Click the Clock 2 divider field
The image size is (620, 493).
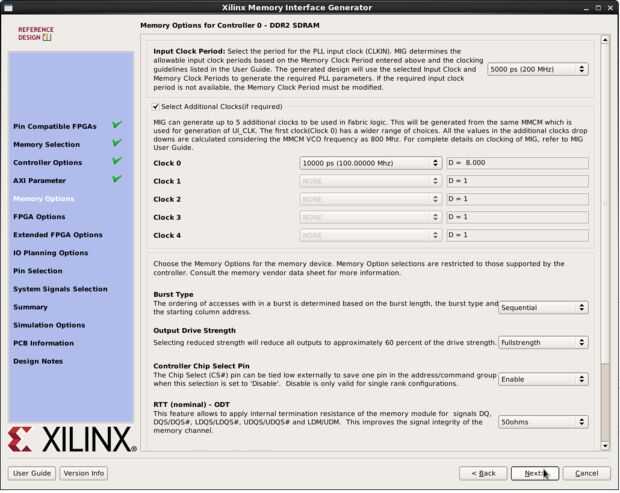pyautogui.click(x=517, y=199)
